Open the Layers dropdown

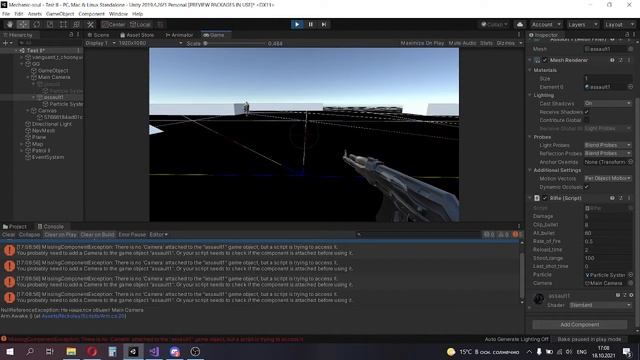click(x=583, y=24)
